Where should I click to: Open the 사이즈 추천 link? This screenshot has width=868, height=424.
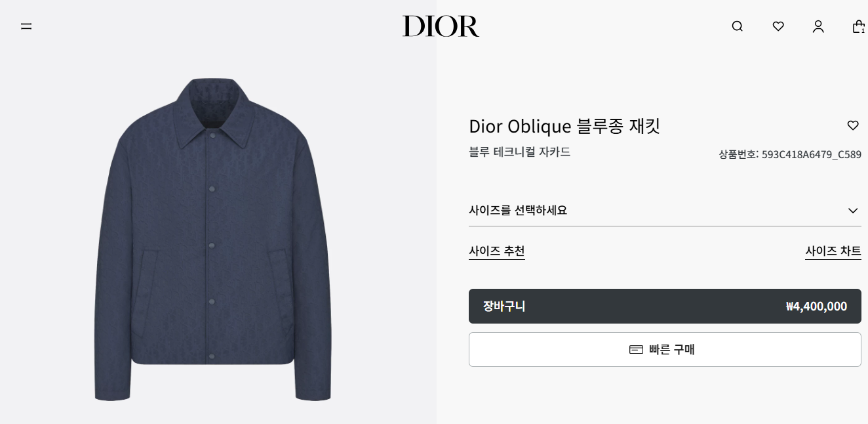(497, 251)
